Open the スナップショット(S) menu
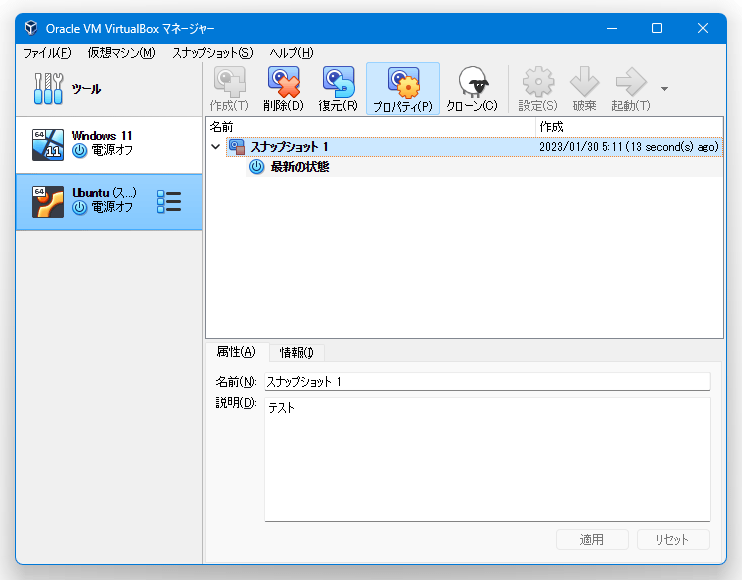The image size is (742, 580). click(x=212, y=53)
